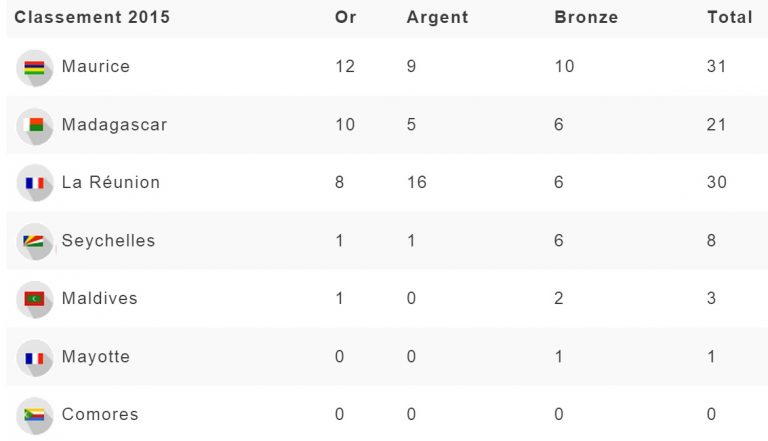Click the Madagascar flag icon
Viewport: 768px width, 441px height.
pos(35,126)
